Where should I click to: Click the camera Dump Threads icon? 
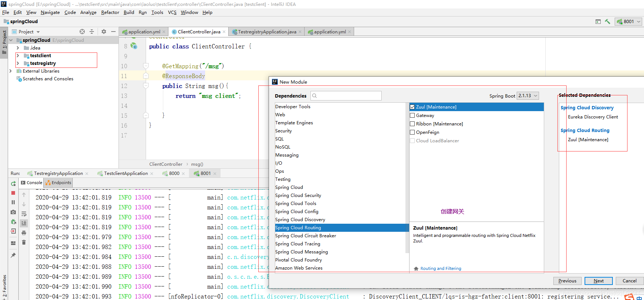pos(13,212)
